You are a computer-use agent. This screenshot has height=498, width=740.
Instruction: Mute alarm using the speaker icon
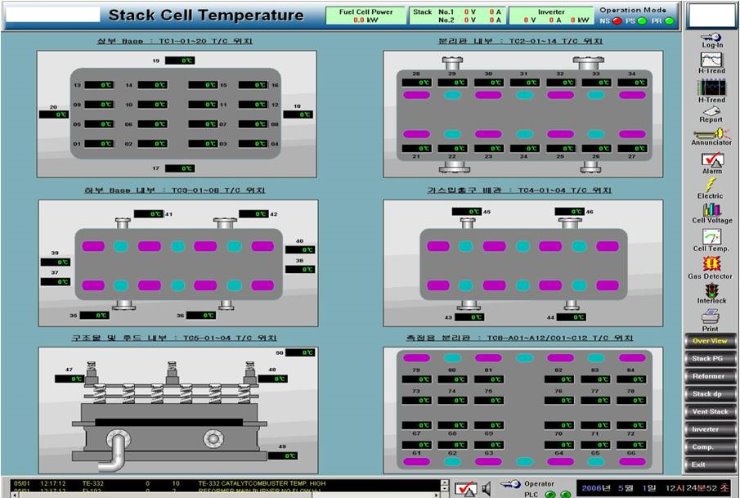[485, 487]
